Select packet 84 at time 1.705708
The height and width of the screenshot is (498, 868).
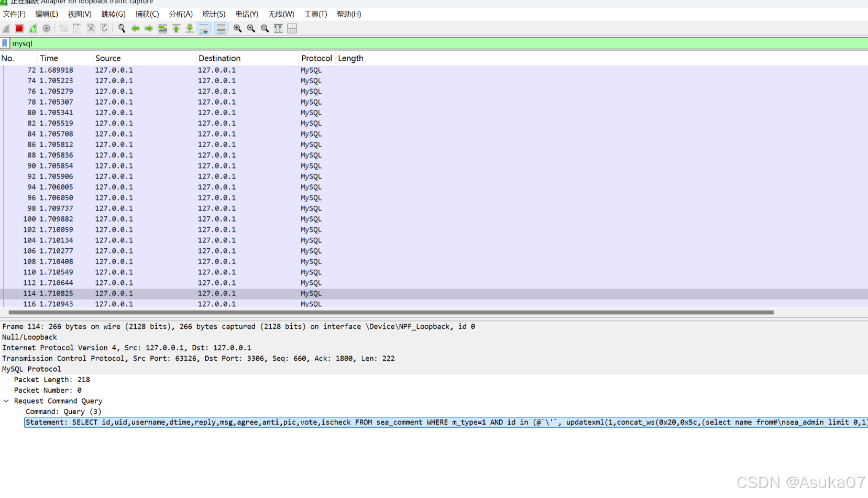coord(434,134)
